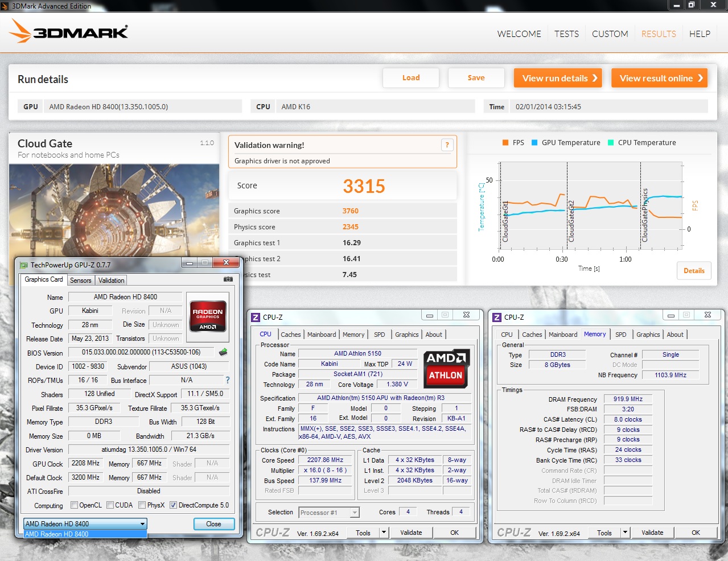The height and width of the screenshot is (561, 728).
Task: Open the Caches tab in left CPU-Z
Action: tap(290, 335)
